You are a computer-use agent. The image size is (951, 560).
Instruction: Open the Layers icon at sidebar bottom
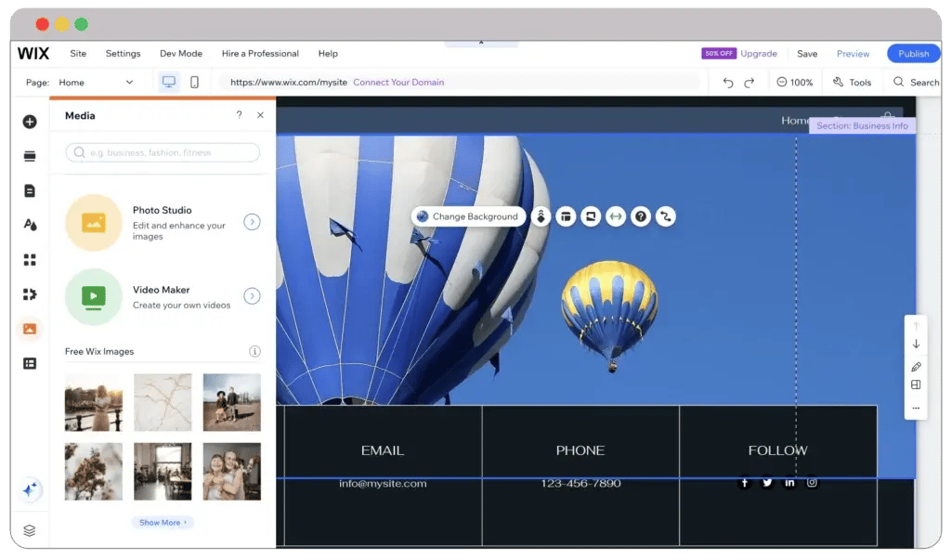point(30,530)
